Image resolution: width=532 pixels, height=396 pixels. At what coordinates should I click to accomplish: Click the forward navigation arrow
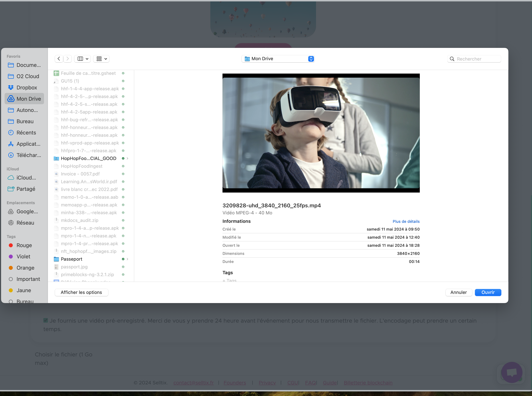pyautogui.click(x=68, y=59)
